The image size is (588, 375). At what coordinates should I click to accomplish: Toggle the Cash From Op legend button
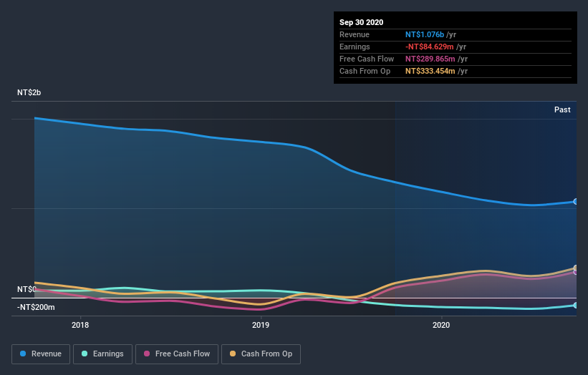tap(261, 354)
